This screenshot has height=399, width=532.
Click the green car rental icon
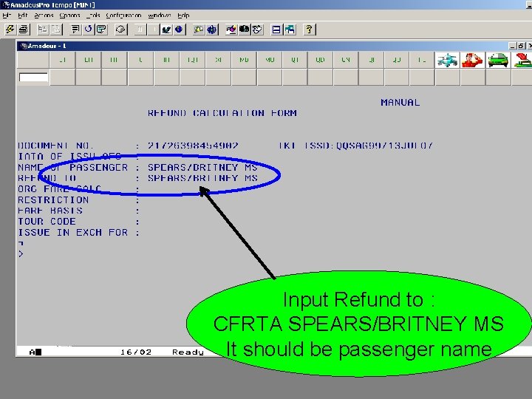[498, 60]
